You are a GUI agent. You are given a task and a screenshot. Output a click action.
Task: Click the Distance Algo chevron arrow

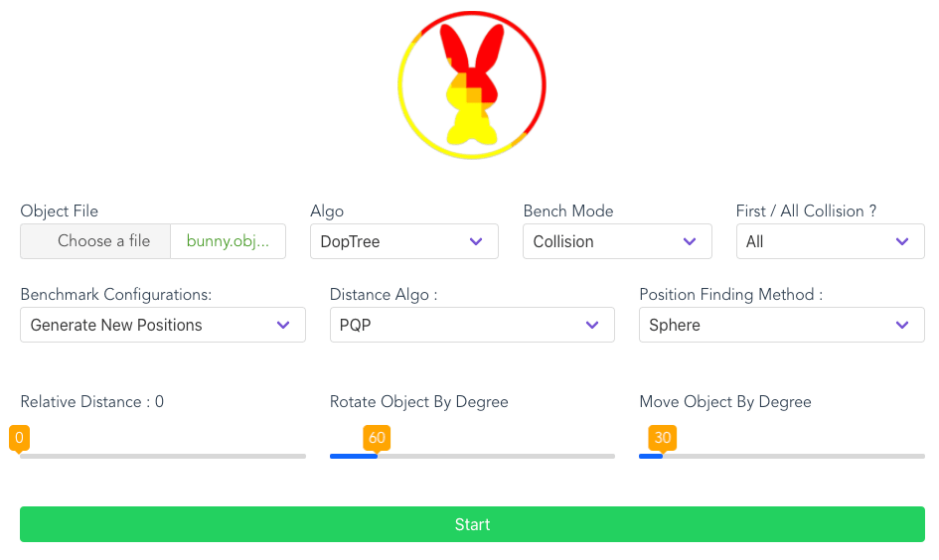(592, 325)
